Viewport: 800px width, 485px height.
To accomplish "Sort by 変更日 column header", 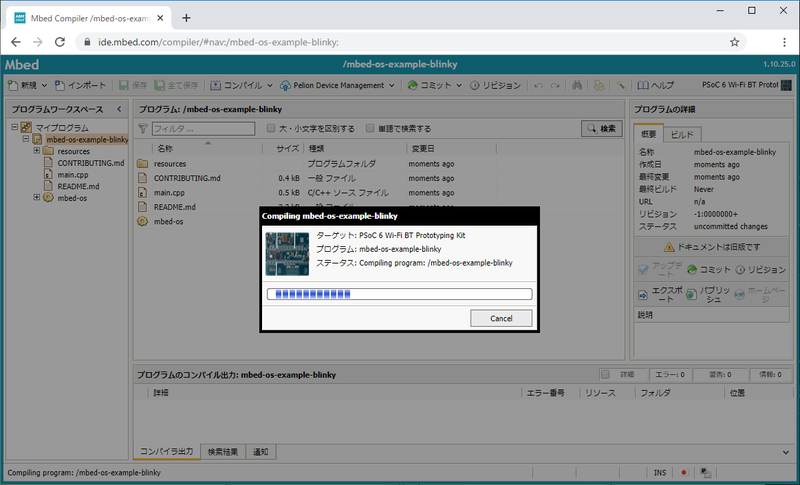I will pos(451,148).
